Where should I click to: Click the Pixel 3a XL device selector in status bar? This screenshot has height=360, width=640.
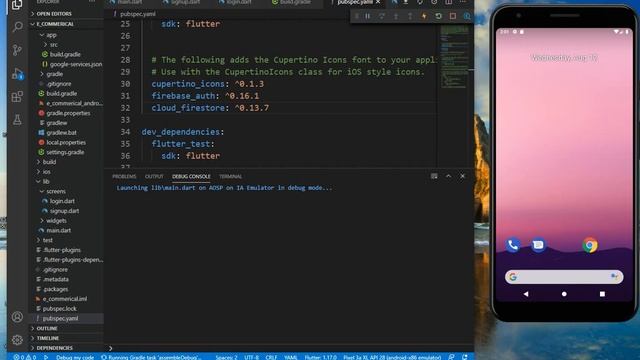(392, 357)
